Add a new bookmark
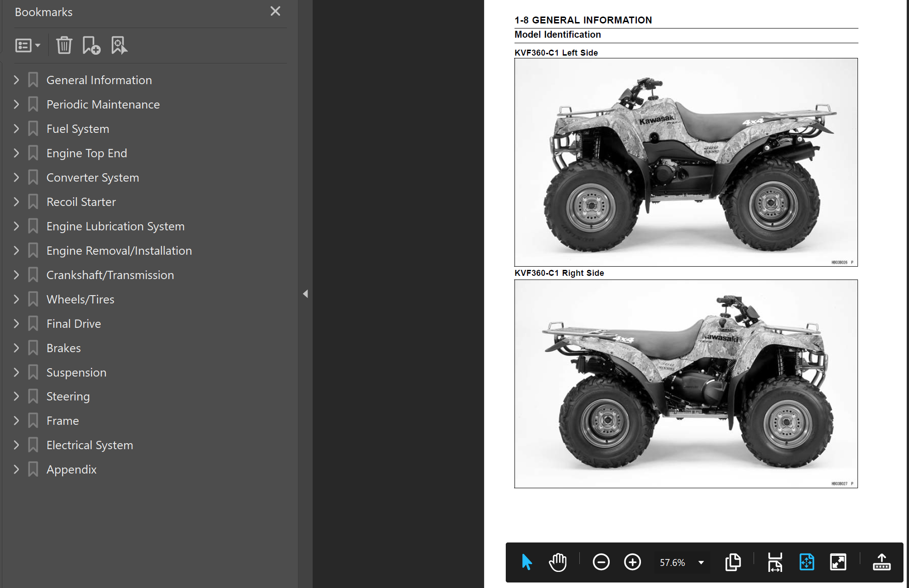This screenshot has width=909, height=588. coord(91,46)
